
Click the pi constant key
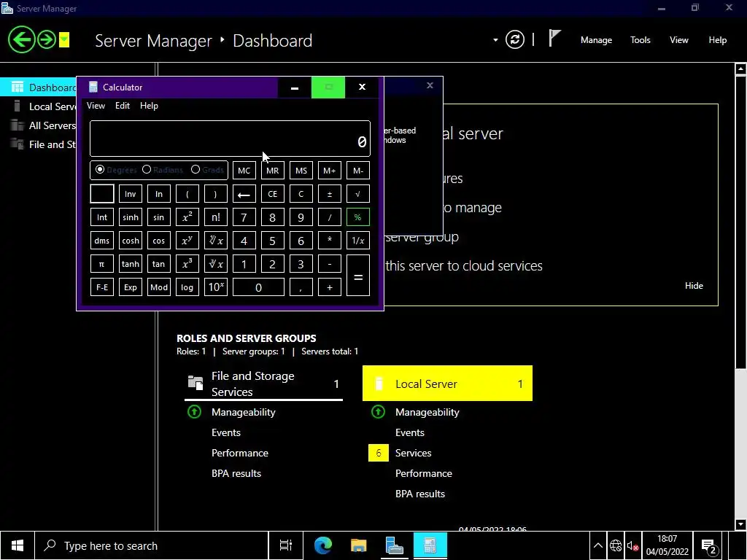(x=102, y=264)
